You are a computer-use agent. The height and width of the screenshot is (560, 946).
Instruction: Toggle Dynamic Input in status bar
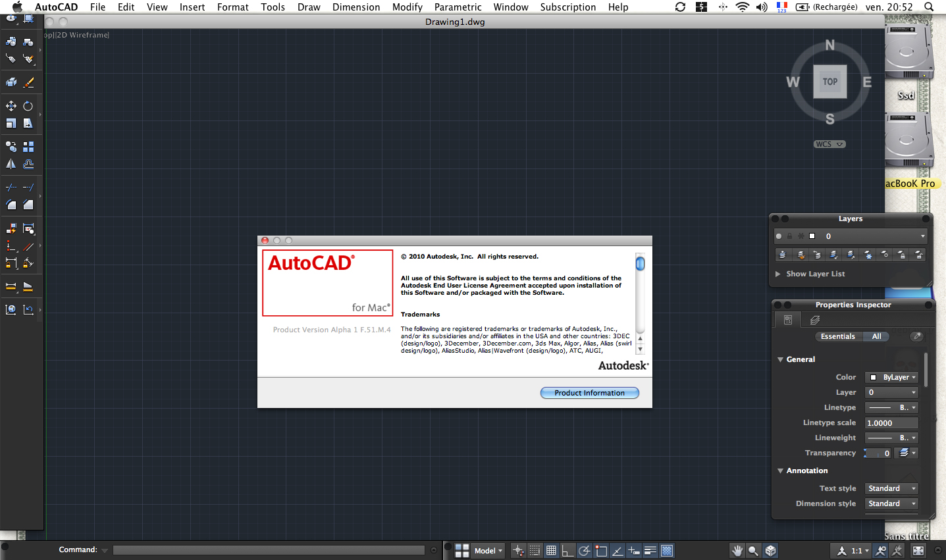(x=634, y=551)
